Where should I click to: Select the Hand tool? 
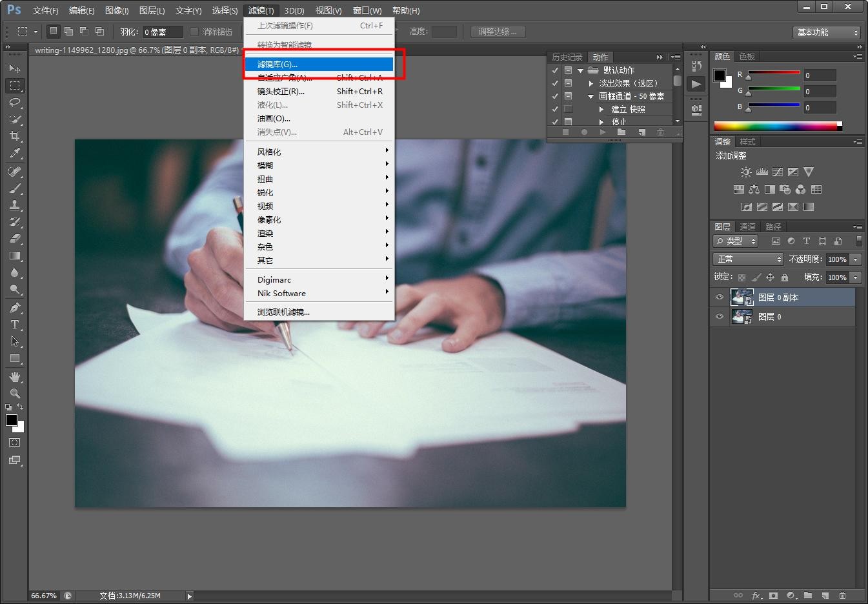[15, 376]
